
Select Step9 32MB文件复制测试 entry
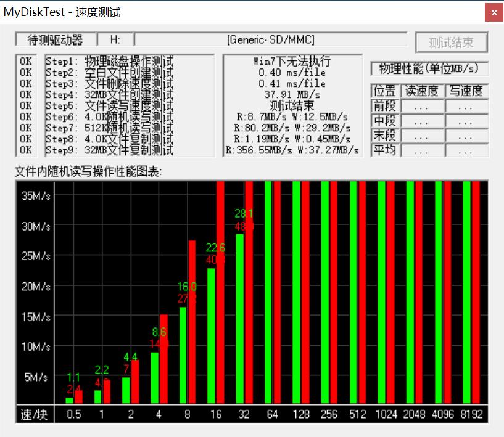(109, 150)
